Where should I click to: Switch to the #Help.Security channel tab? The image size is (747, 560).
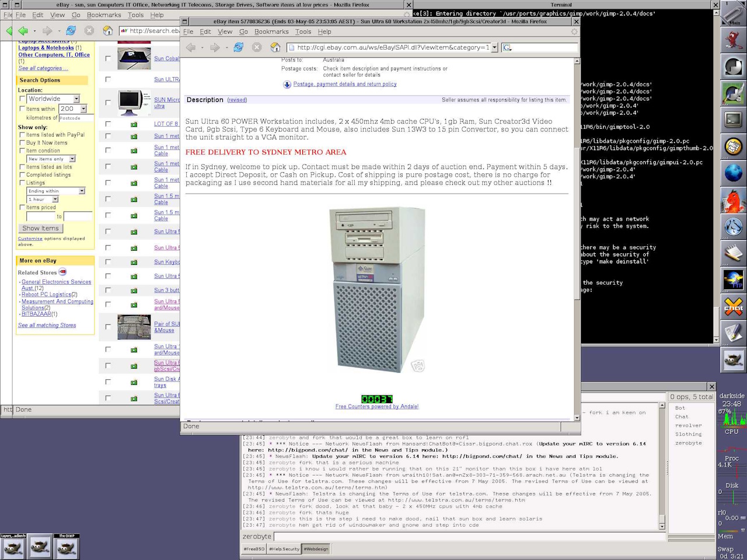pyautogui.click(x=284, y=549)
